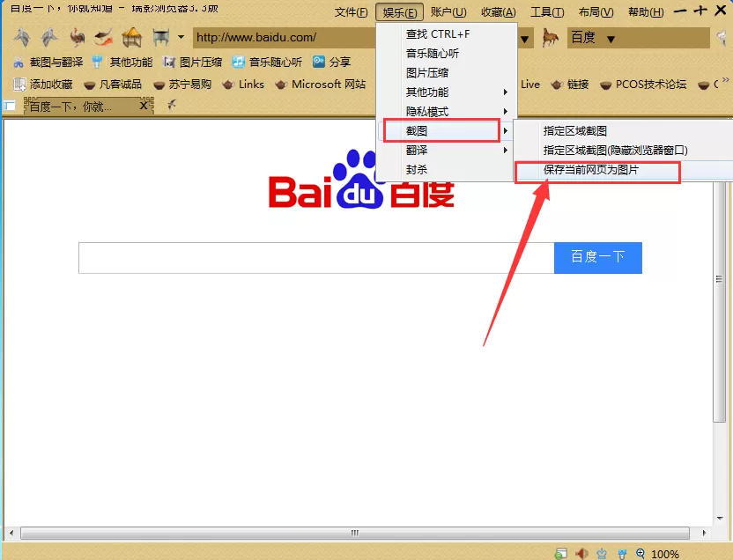The image size is (733, 560).
Task: Click vertical scrollbar down arrow
Action: 720,518
